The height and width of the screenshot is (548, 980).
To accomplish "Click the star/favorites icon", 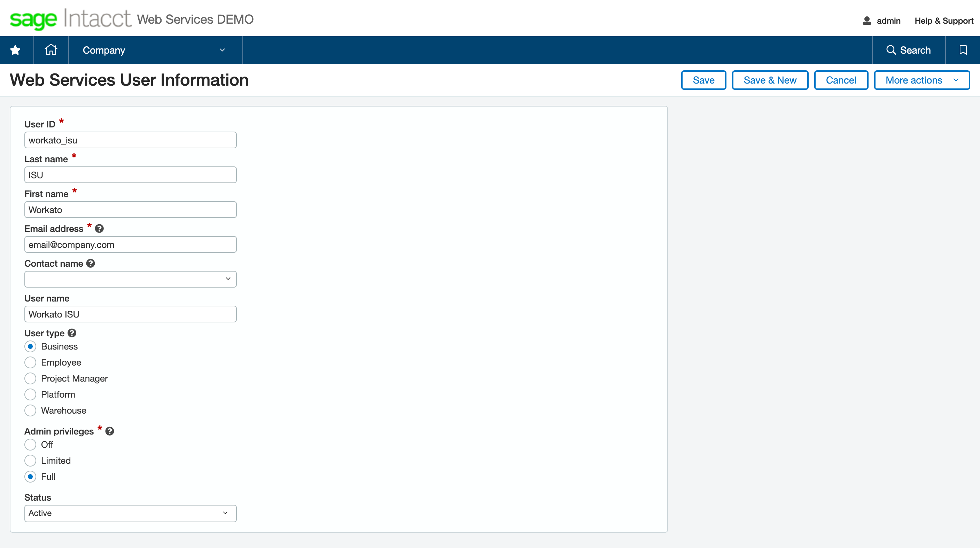I will pos(16,50).
